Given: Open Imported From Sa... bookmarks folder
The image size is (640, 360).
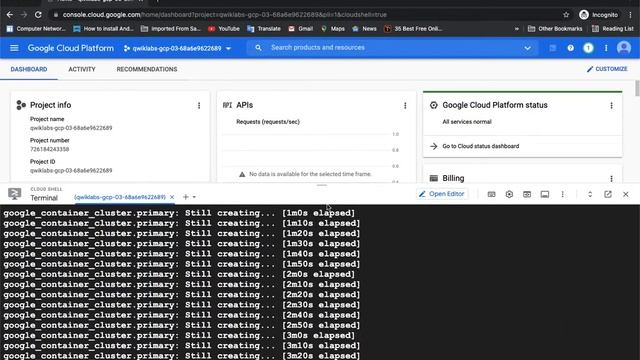Looking at the screenshot, I should point(171,29).
